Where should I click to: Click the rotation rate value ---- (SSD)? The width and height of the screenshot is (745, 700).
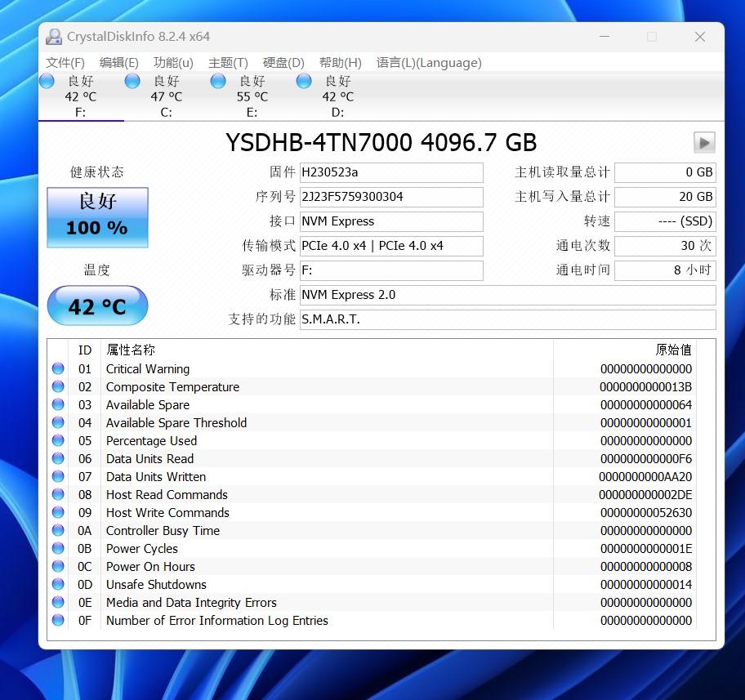[665, 221]
